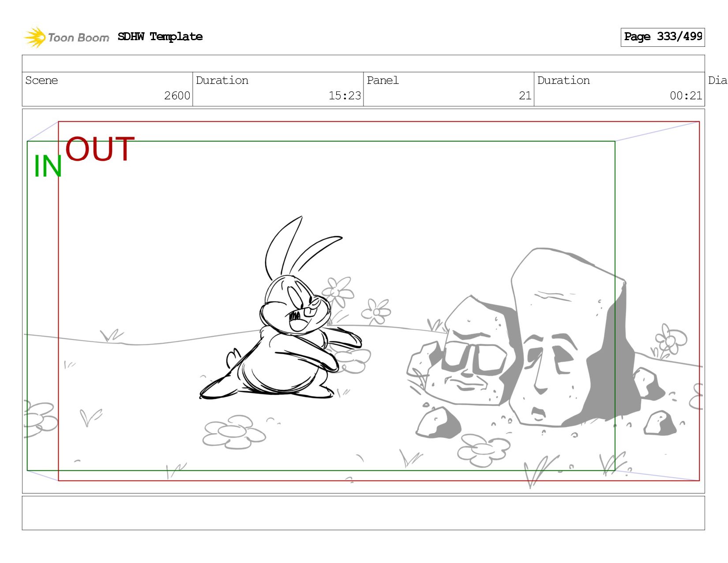Click the red 'OUT' camera label
The image size is (728, 563).
click(100, 149)
